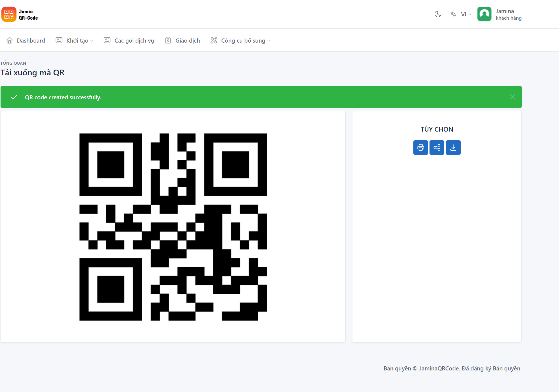Click the Jamia QR-Code logo icon

tap(9, 14)
